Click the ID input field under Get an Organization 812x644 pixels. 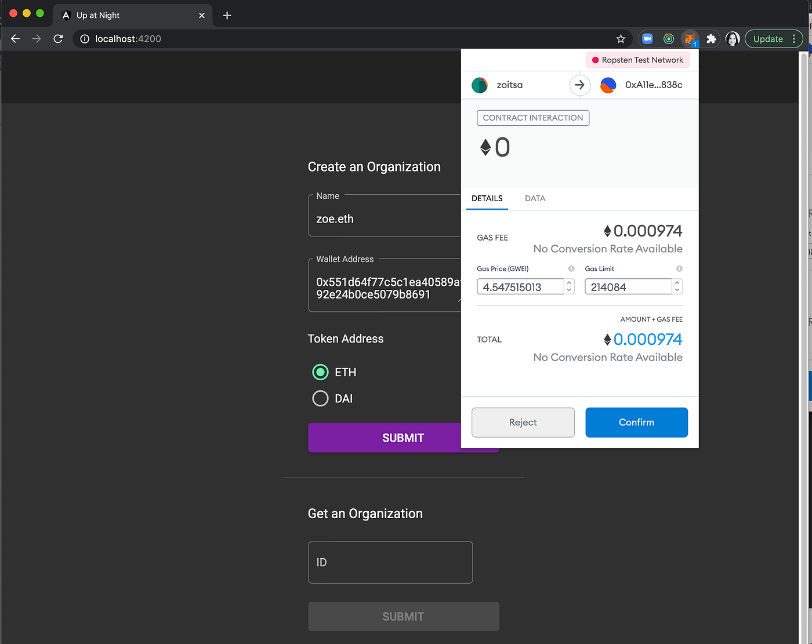click(390, 562)
